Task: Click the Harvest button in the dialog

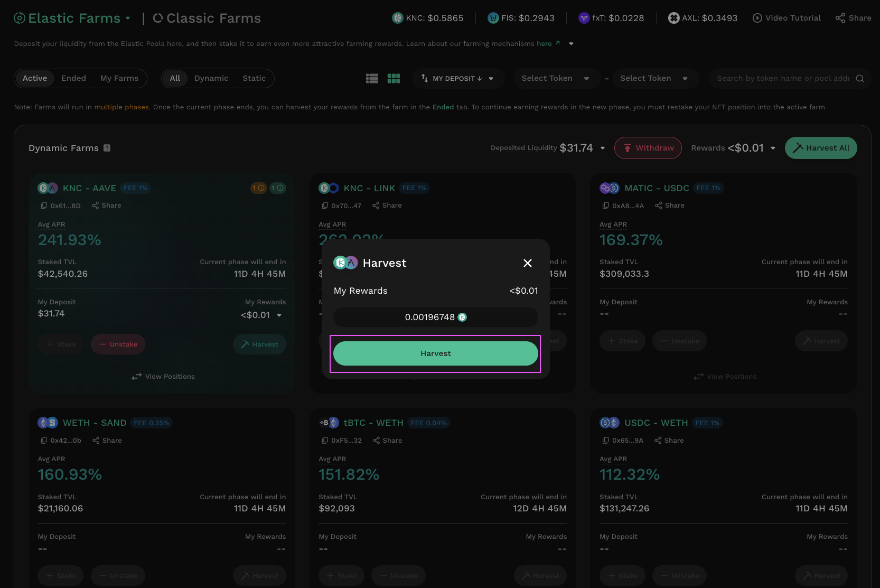Action: click(435, 353)
